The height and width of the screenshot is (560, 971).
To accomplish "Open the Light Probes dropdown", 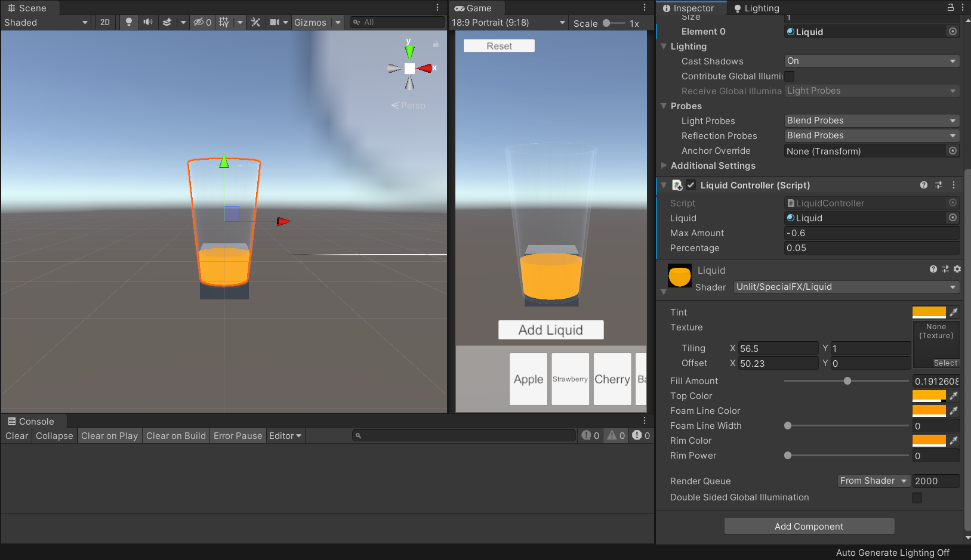I will pos(871,120).
